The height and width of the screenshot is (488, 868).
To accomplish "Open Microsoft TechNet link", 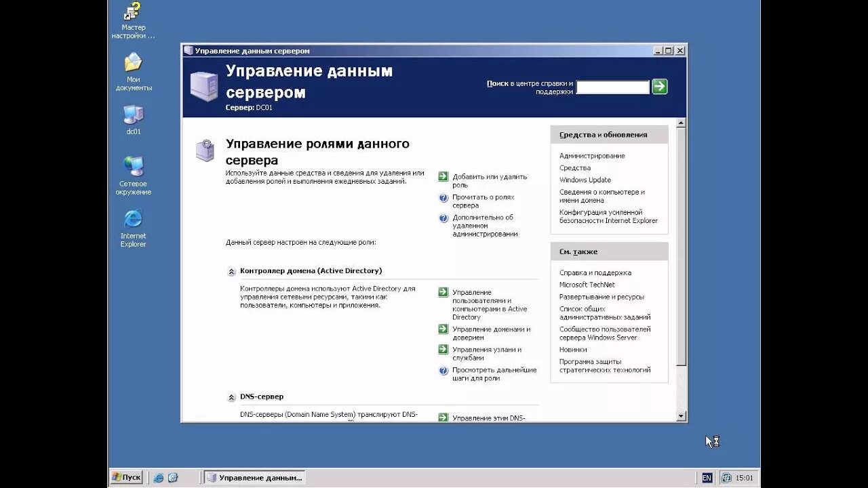I will point(587,285).
